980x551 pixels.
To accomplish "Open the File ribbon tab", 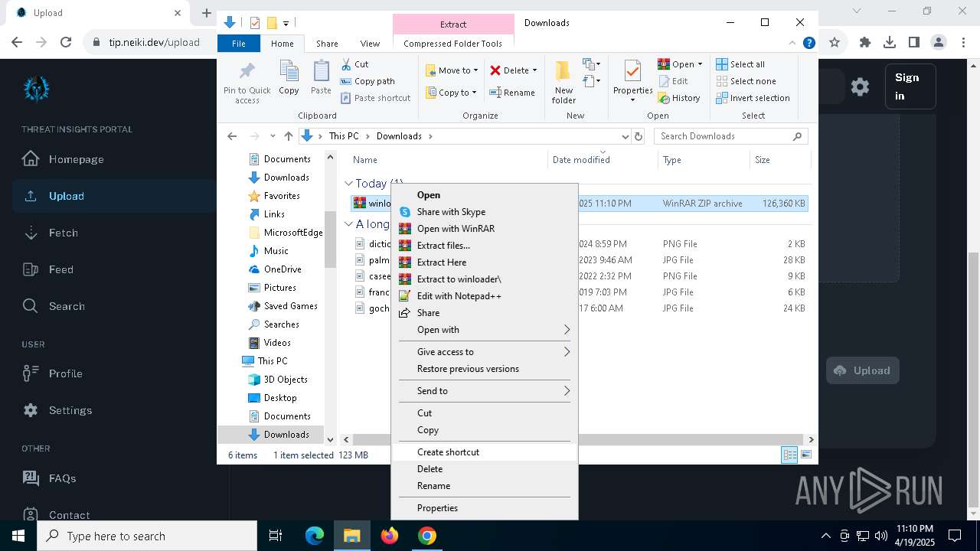I will coord(239,44).
